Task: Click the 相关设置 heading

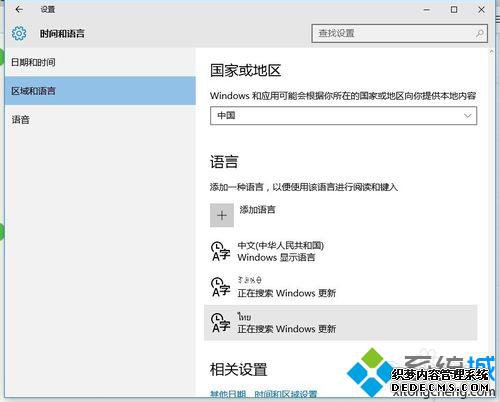Action: 238,370
